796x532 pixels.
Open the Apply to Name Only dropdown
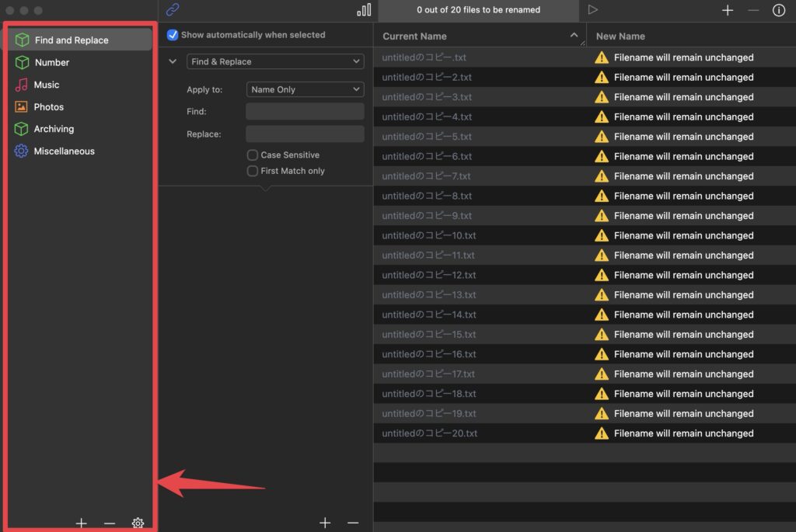(x=305, y=89)
